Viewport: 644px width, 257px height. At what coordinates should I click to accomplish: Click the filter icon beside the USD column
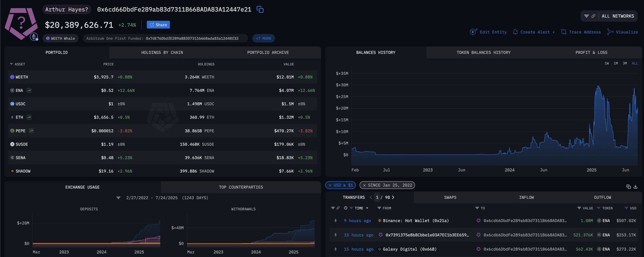pos(626,208)
